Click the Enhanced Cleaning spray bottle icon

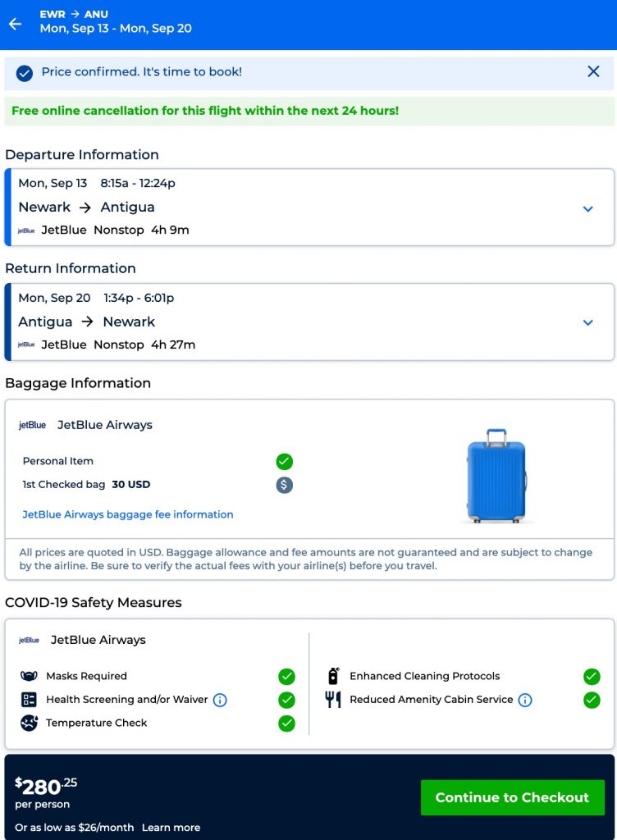[333, 677]
